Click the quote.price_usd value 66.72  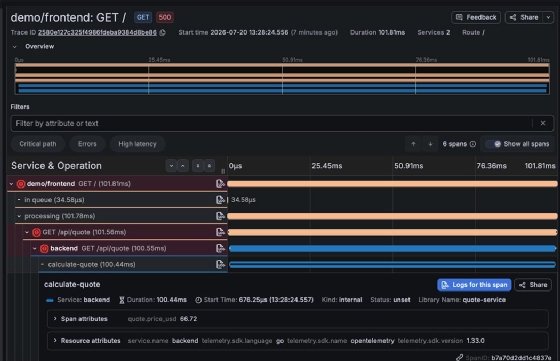189,319
